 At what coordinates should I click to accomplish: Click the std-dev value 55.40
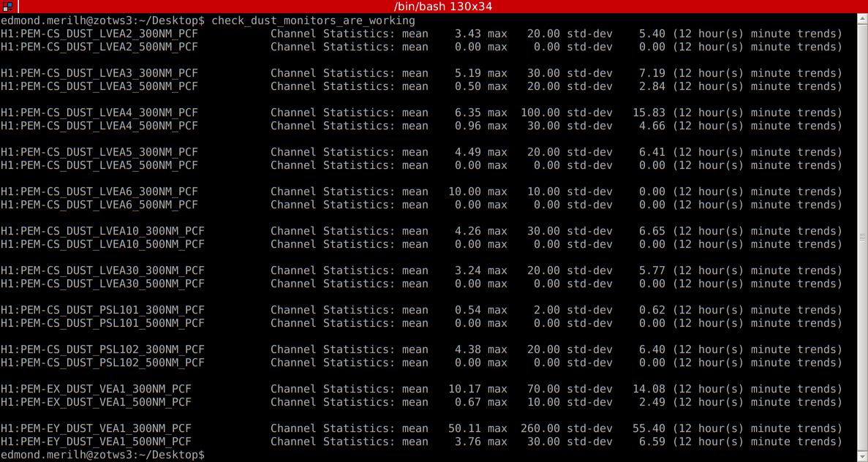pos(649,428)
